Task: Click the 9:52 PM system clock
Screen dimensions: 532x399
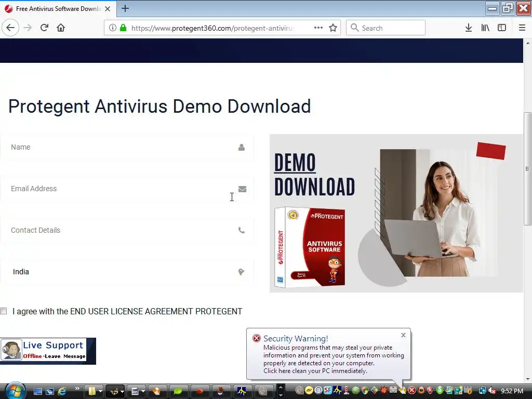Action: point(512,391)
